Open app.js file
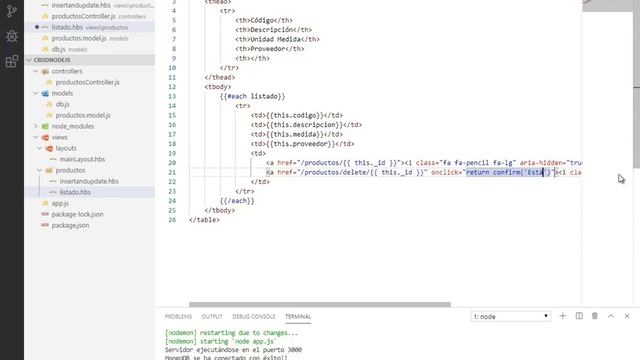The image size is (640, 360). point(60,203)
